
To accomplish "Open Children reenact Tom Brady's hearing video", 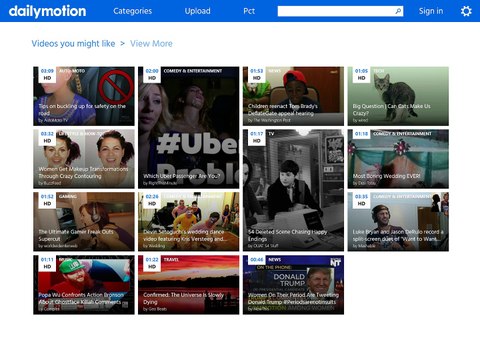I will [293, 96].
